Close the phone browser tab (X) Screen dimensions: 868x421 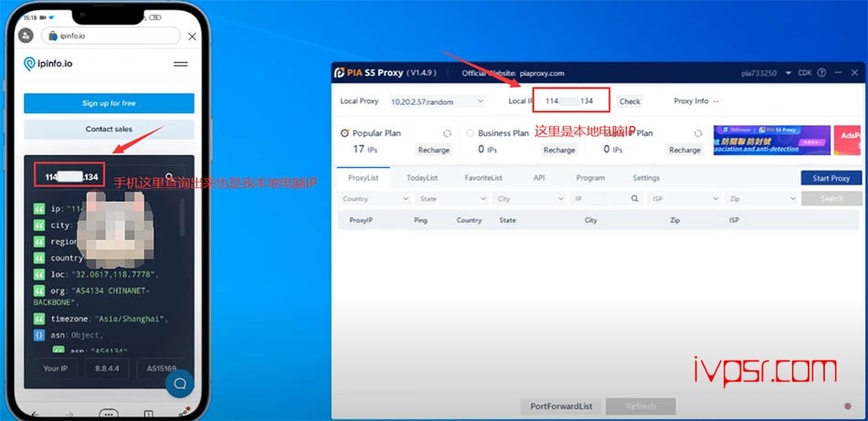(x=192, y=37)
